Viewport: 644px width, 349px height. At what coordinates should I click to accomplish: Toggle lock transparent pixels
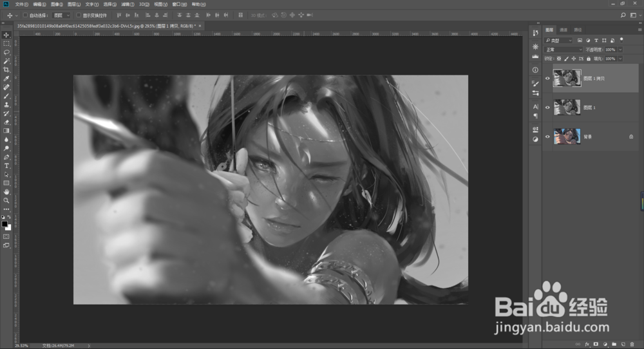[559, 59]
